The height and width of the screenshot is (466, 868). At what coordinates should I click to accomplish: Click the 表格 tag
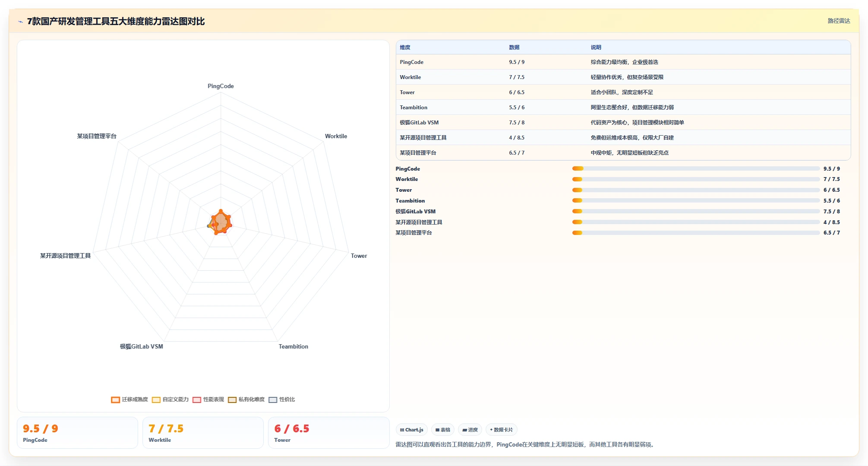click(442, 430)
